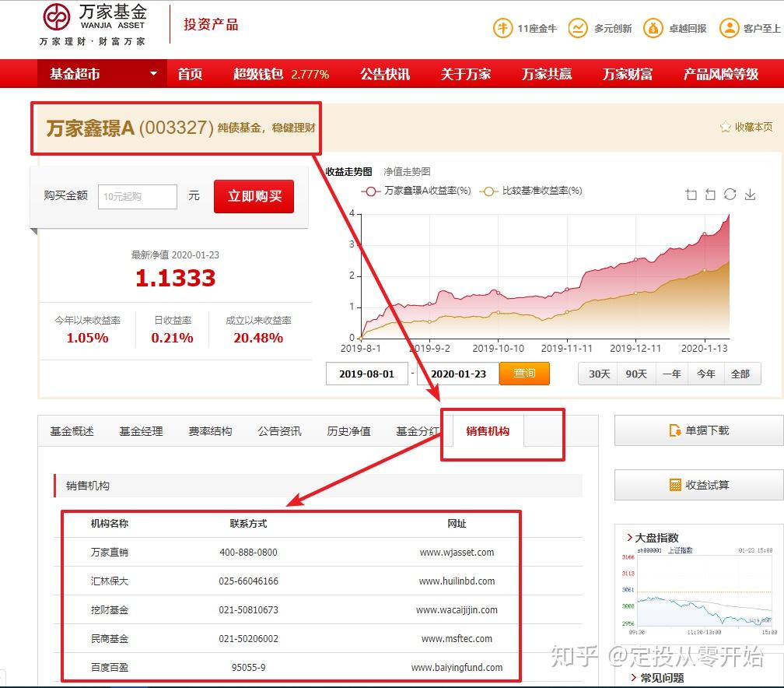
Task: Click the 立即购买 button
Action: 254,196
